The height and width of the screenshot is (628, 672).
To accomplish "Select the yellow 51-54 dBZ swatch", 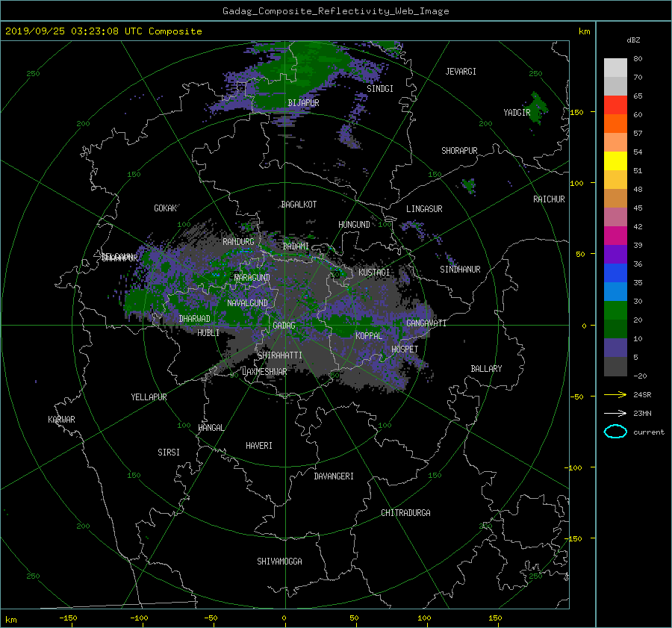I will [x=615, y=161].
